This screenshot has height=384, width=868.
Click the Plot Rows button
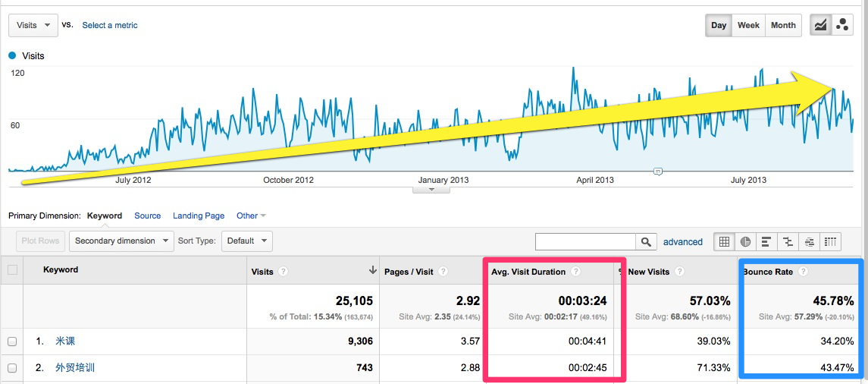pyautogui.click(x=40, y=241)
